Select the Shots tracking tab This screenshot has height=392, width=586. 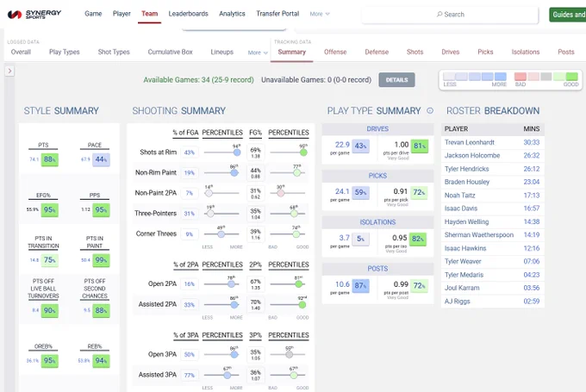[415, 52]
